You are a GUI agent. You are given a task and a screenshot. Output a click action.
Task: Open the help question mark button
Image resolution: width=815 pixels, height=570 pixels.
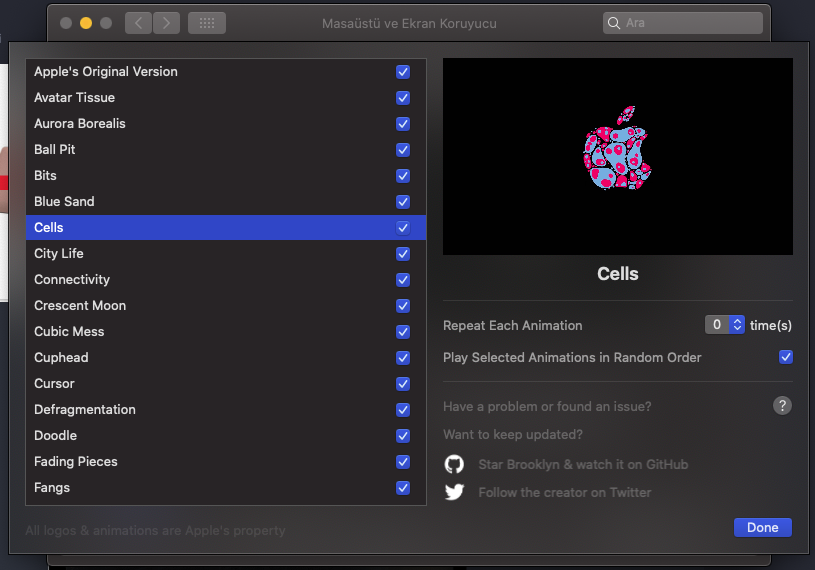click(x=783, y=405)
